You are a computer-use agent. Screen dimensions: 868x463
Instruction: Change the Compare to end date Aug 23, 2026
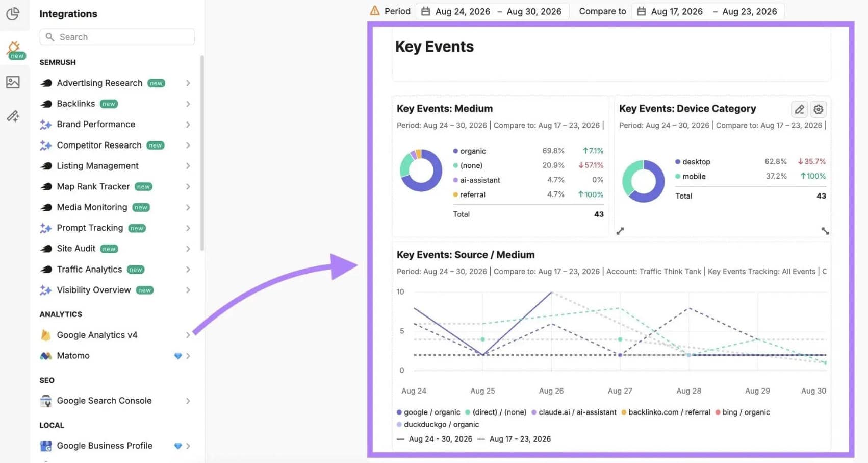(x=750, y=11)
